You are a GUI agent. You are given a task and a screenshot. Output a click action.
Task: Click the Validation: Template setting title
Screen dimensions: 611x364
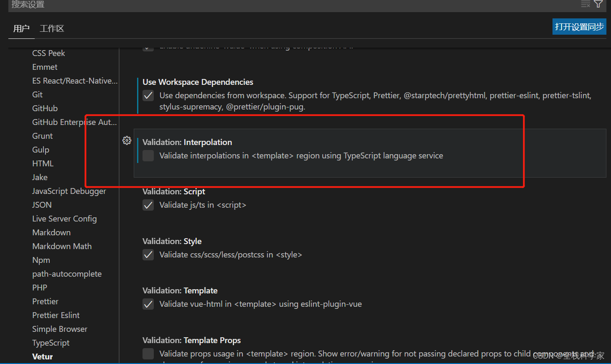click(180, 290)
